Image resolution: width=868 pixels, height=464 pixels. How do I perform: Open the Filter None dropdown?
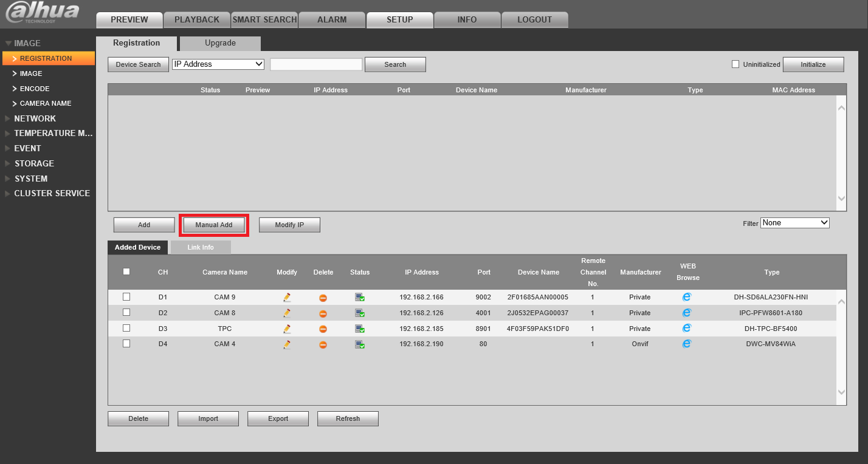coord(795,223)
